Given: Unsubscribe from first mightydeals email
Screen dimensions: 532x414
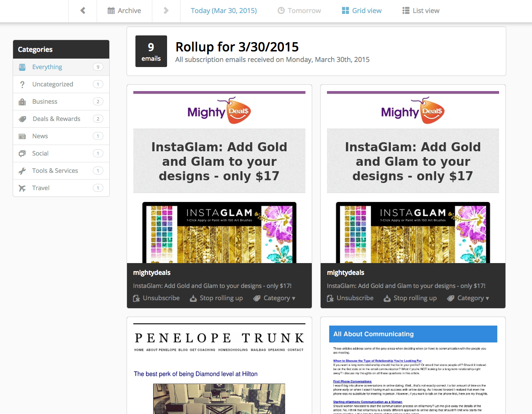Looking at the screenshot, I should point(157,298).
